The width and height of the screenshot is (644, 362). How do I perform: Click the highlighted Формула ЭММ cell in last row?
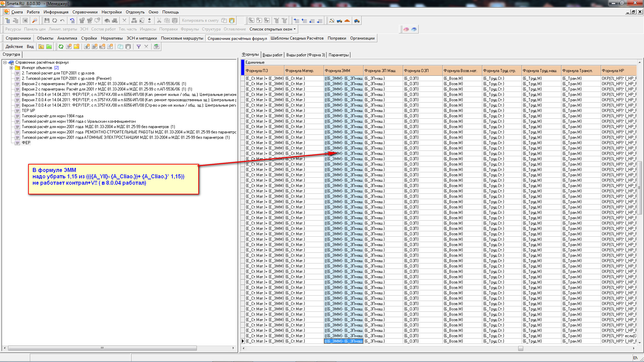coord(343,341)
